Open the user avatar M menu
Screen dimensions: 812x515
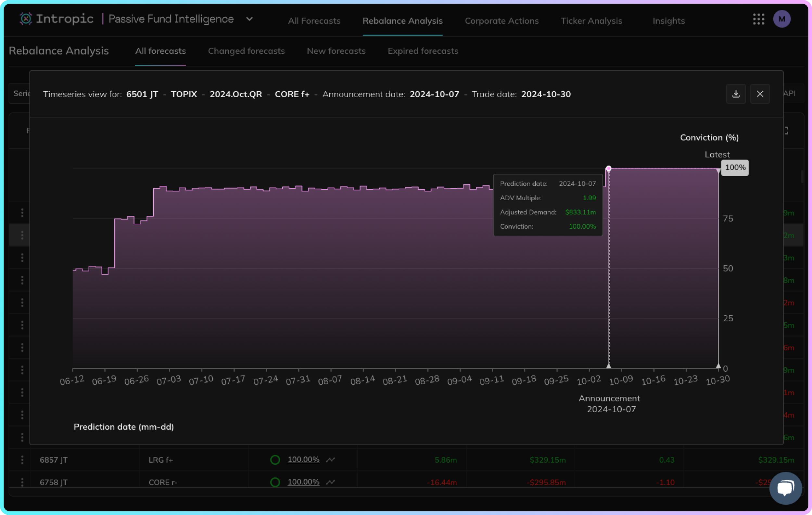(x=781, y=19)
